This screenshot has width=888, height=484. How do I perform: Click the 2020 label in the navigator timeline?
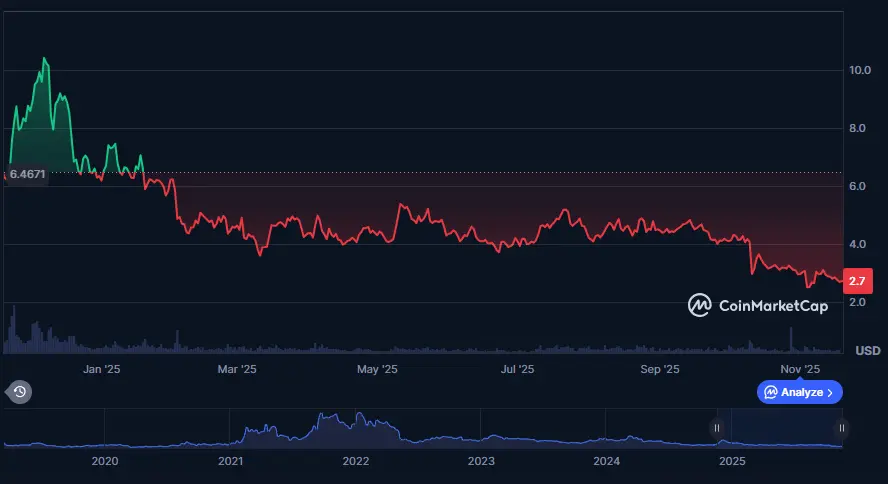click(105, 461)
